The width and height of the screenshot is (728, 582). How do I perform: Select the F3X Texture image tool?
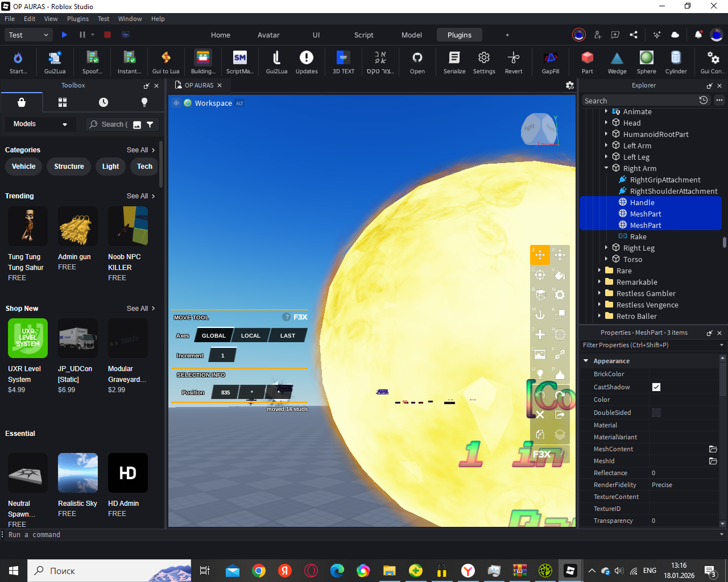pyautogui.click(x=540, y=354)
